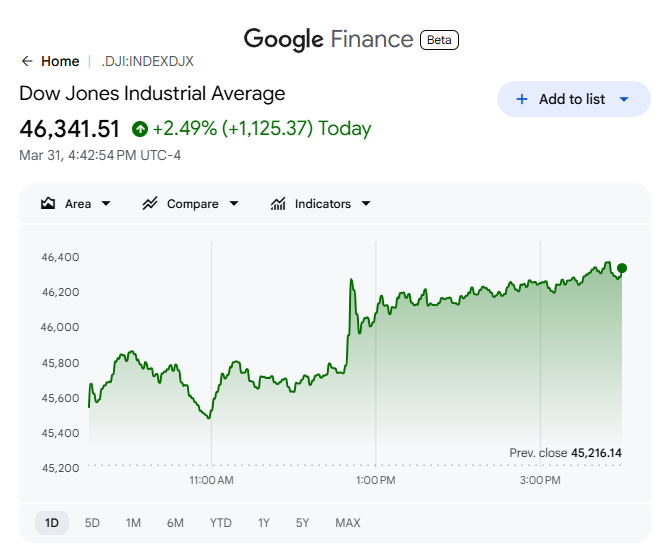The height and width of the screenshot is (559, 655).
Task: Click the green endpoint marker on chart
Action: pos(622,268)
